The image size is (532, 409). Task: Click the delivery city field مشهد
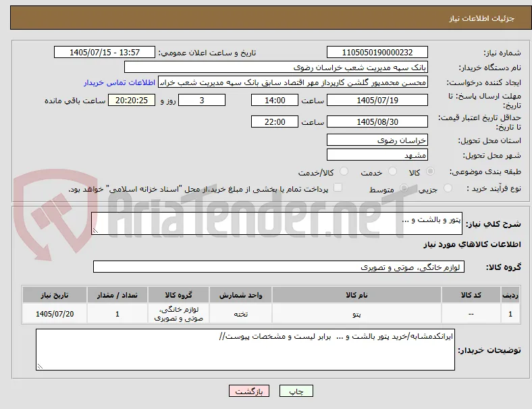(x=377, y=155)
